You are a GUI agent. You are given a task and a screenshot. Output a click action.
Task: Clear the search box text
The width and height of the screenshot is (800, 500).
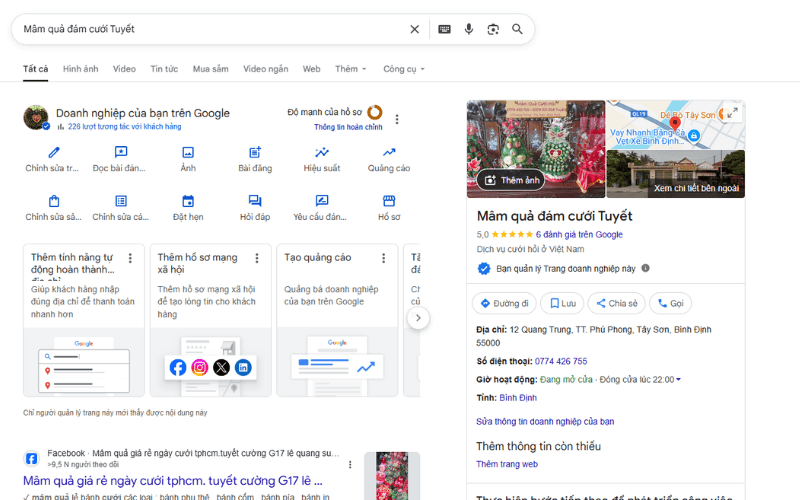pos(415,29)
